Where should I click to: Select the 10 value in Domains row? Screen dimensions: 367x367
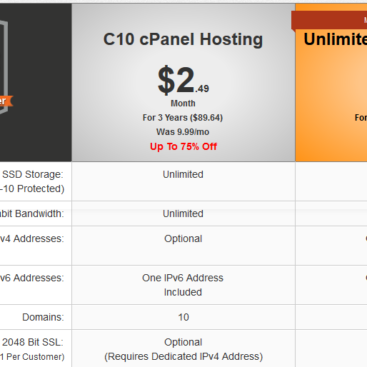(x=184, y=317)
